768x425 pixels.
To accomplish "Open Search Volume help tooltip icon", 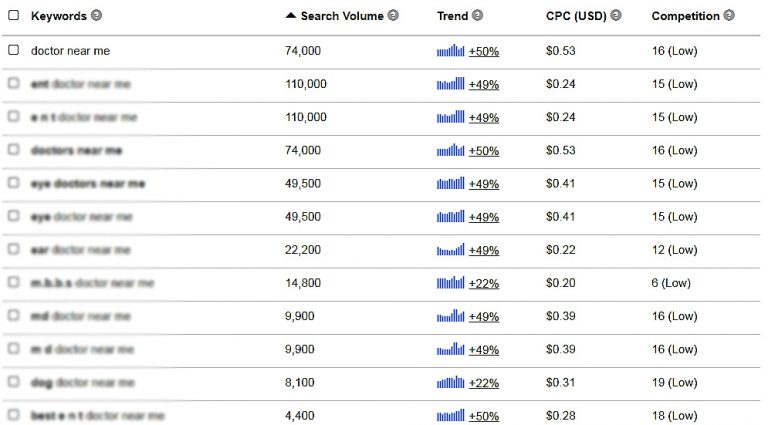I will pyautogui.click(x=393, y=15).
